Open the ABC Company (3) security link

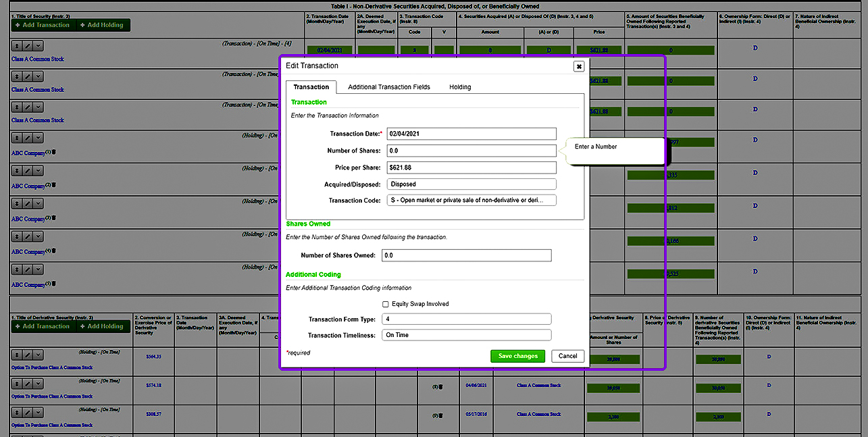click(28, 219)
